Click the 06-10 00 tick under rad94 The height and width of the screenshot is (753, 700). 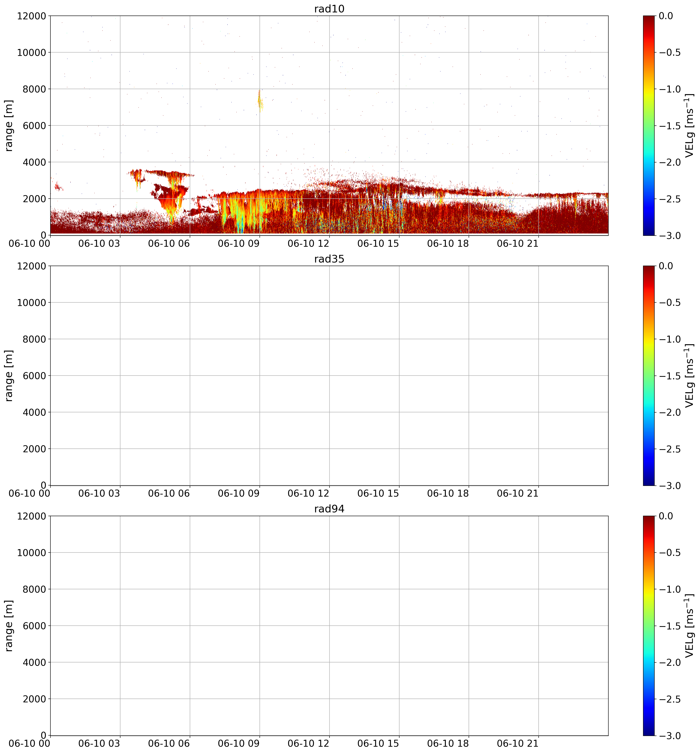click(x=30, y=744)
